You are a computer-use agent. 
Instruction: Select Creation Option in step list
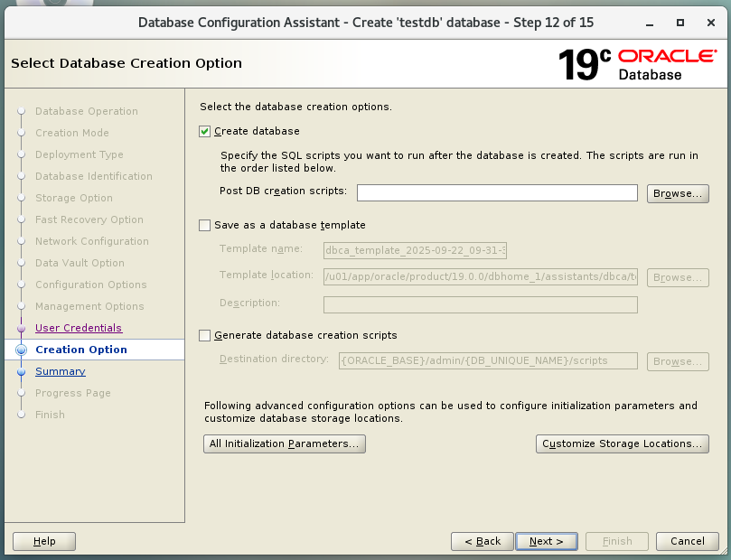(x=81, y=350)
